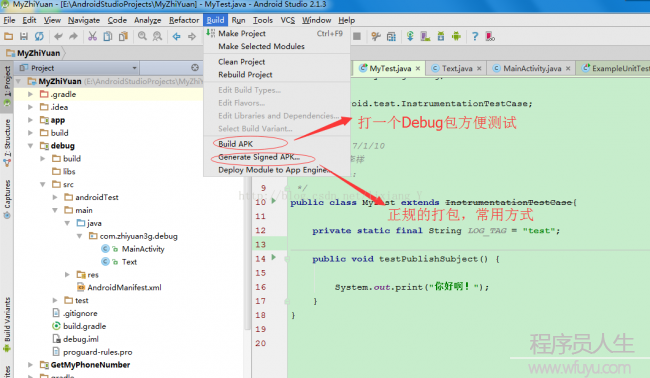Choose Rebuild Project menu item
The width and height of the screenshot is (650, 378).
[277, 75]
